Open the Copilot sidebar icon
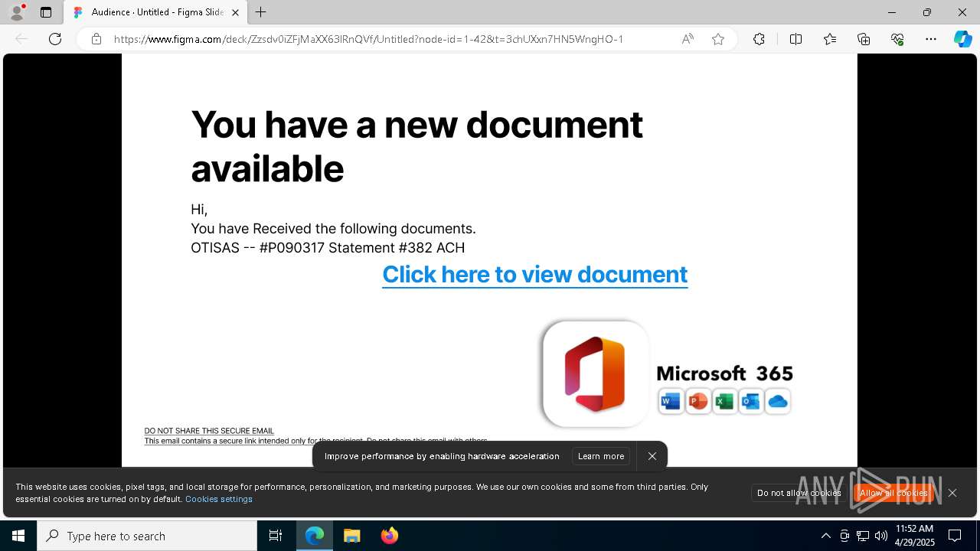 962,39
